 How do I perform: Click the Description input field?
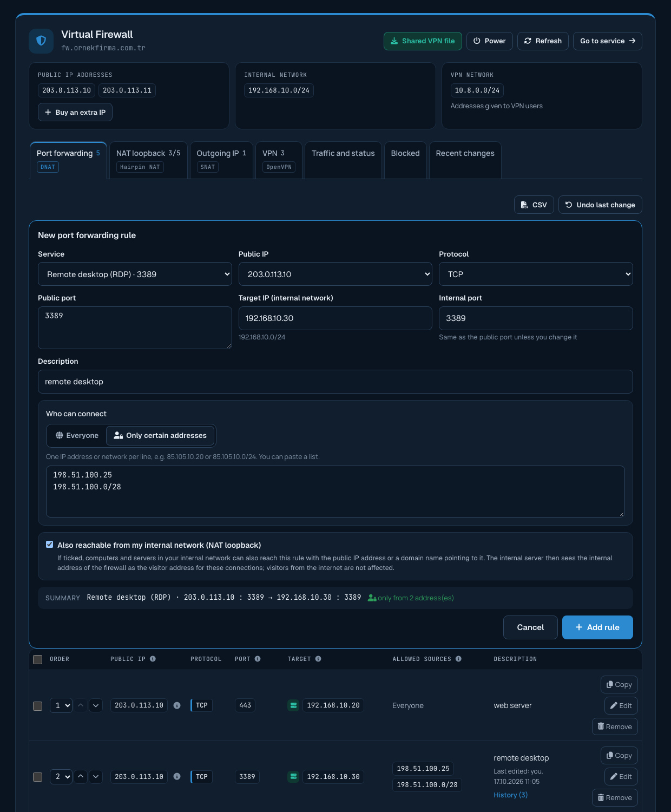coord(335,382)
